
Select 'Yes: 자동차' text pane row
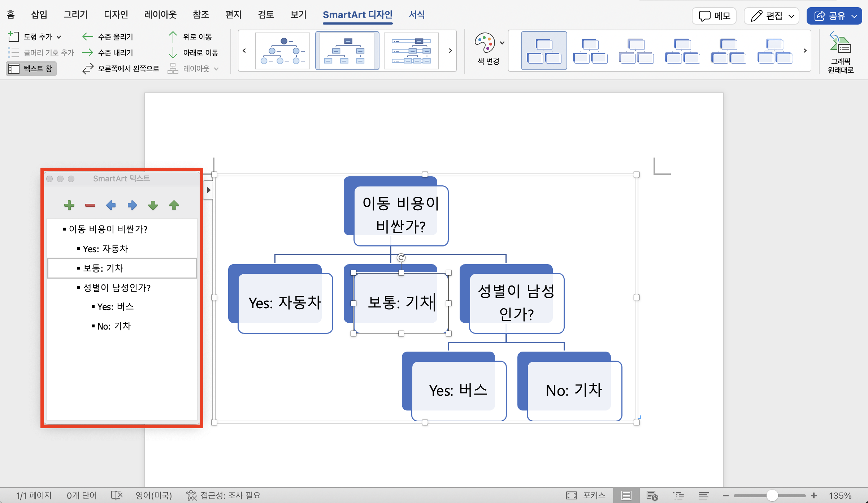point(122,249)
